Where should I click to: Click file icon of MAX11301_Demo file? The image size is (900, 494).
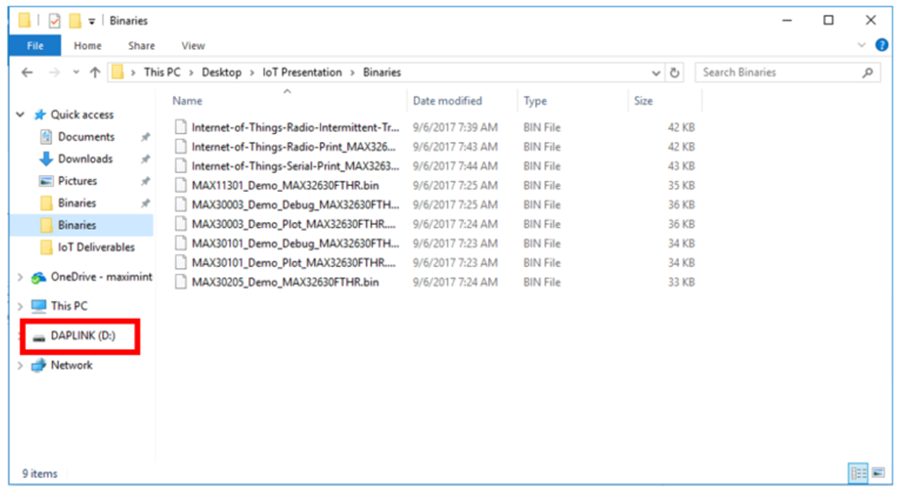click(181, 185)
